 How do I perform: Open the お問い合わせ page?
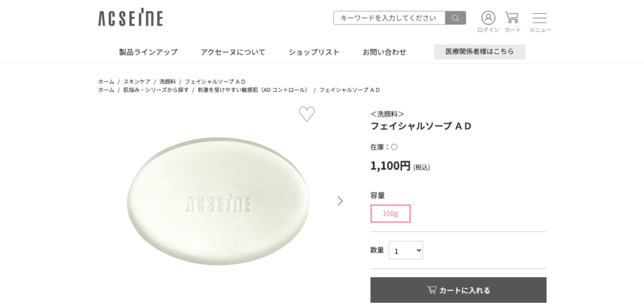coord(384,52)
